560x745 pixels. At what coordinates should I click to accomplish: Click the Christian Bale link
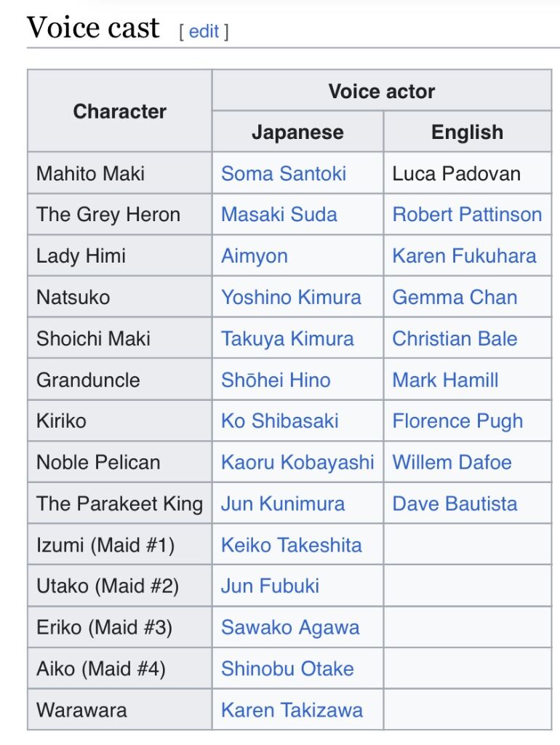pos(455,338)
